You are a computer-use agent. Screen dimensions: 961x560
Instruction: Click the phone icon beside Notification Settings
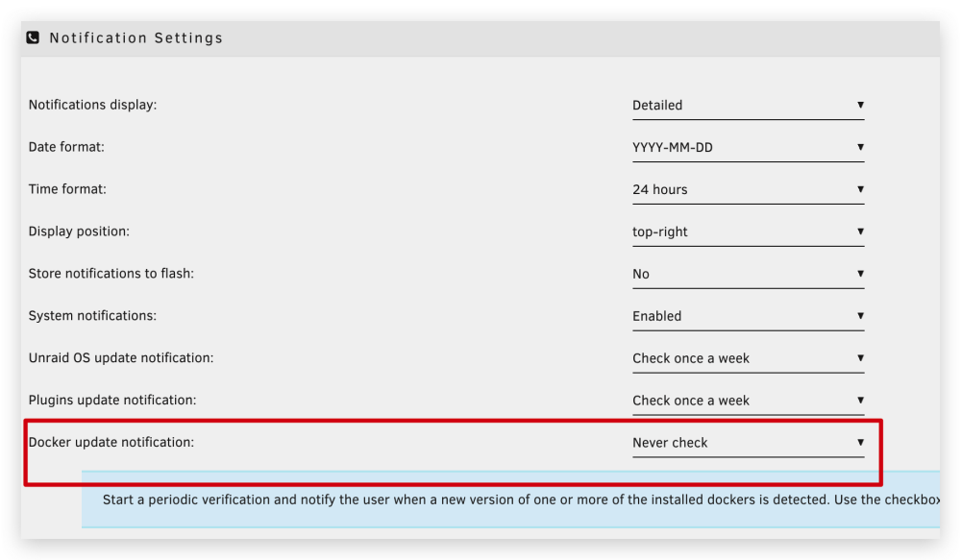pyautogui.click(x=33, y=38)
